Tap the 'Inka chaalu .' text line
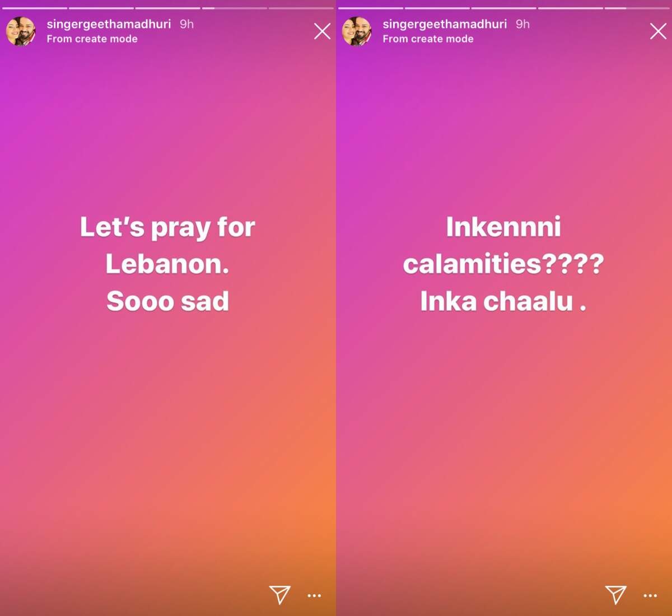 coord(503,301)
